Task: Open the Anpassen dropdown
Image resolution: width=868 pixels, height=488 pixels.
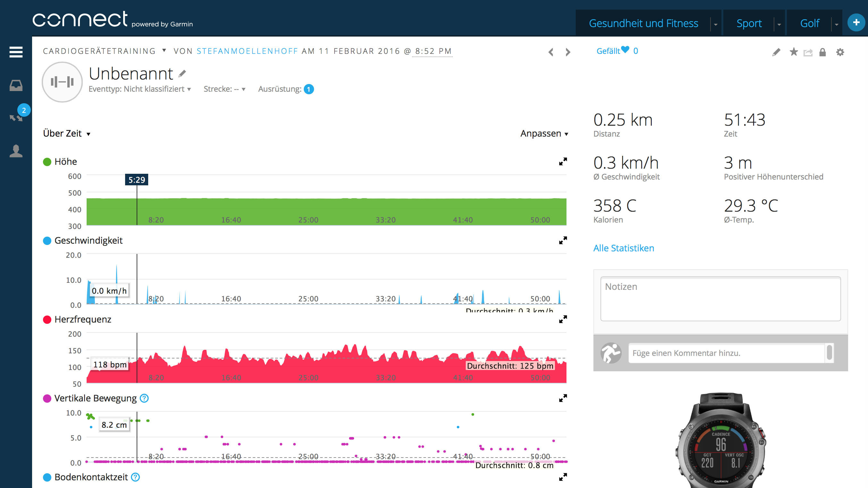Action: (544, 133)
